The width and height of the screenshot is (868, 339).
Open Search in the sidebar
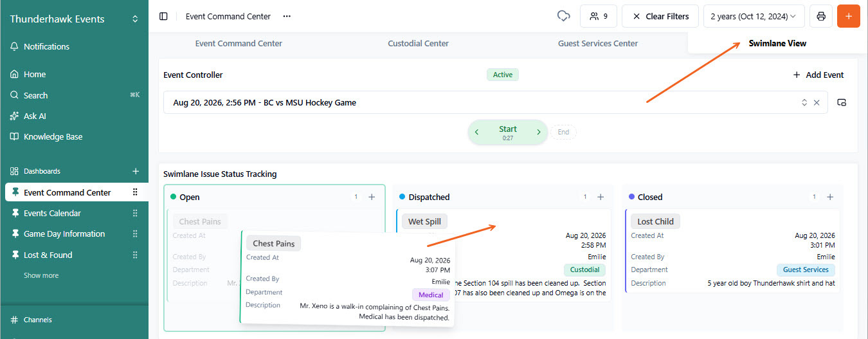coord(74,95)
